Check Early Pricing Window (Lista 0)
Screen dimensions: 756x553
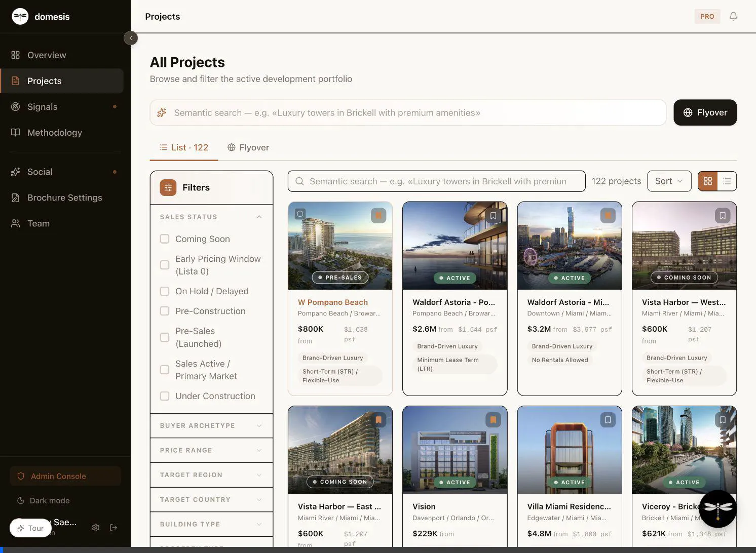coord(165,265)
